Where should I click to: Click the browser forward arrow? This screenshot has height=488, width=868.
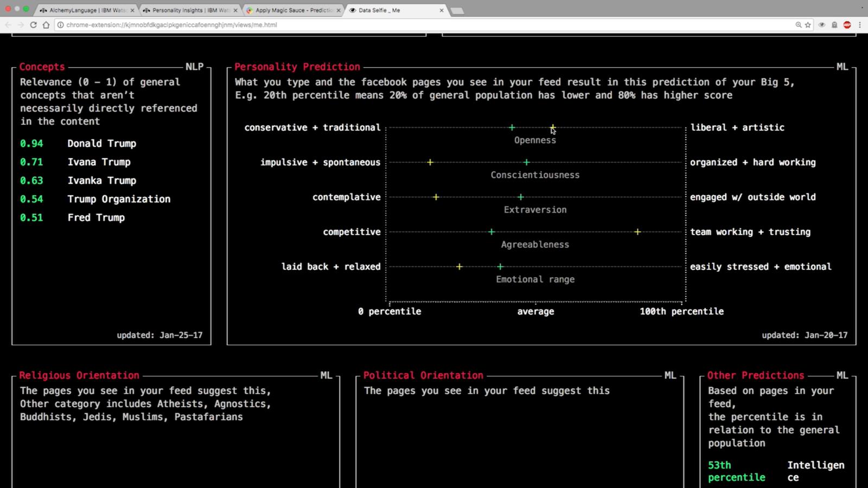point(21,25)
